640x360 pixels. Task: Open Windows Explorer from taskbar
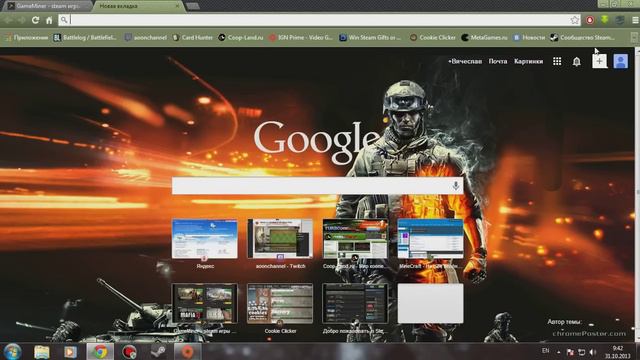click(x=42, y=352)
